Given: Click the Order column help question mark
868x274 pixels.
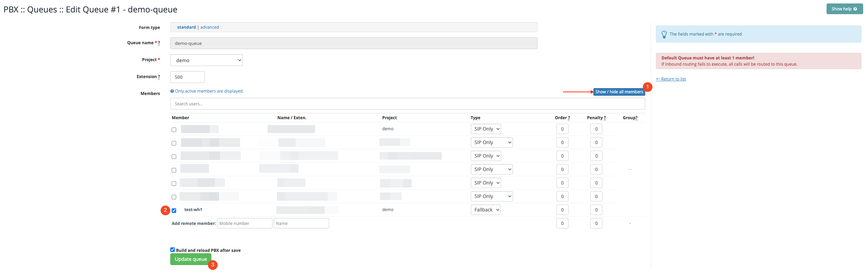Looking at the screenshot, I should [569, 118].
